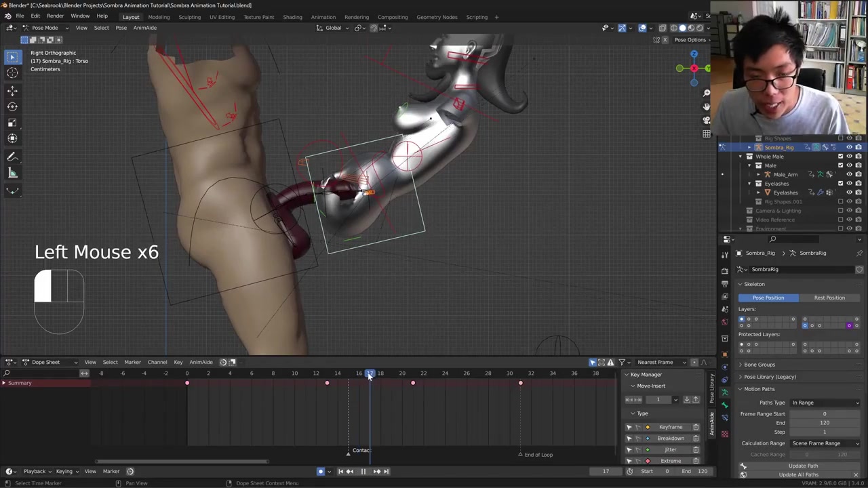The height and width of the screenshot is (488, 868).
Task: Pick the Annotate pencil tool
Action: (12, 157)
